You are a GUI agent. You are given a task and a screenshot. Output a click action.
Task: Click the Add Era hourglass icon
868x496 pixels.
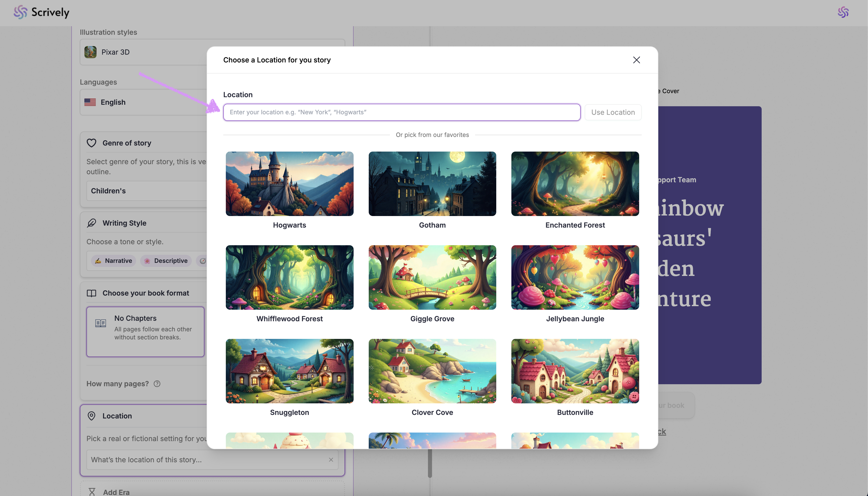[92, 492]
